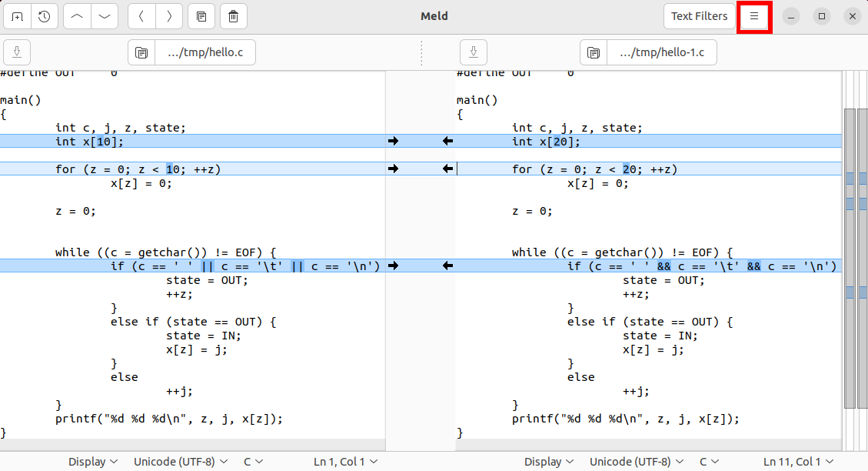Go to the previous conflict
Image resolution: width=868 pixels, height=471 pixels.
point(141,16)
